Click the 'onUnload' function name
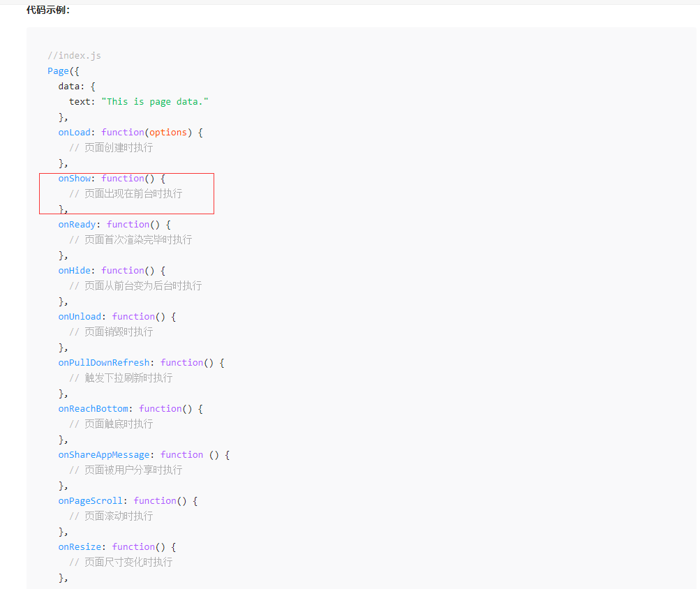 pyautogui.click(x=80, y=316)
